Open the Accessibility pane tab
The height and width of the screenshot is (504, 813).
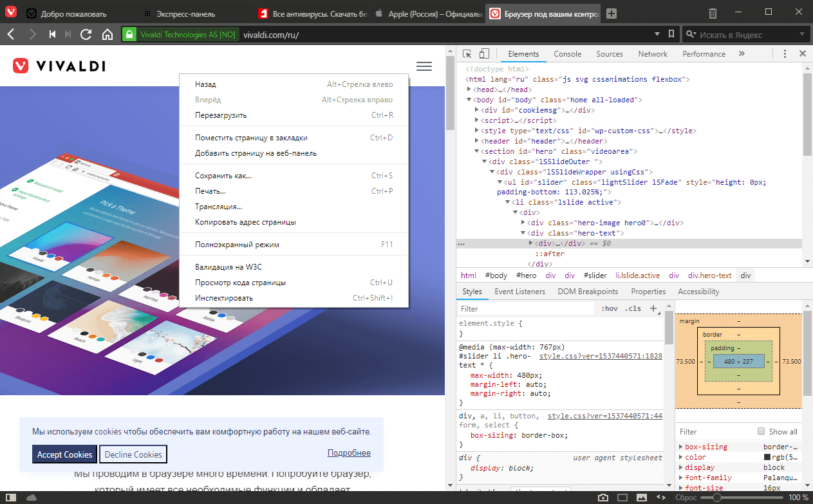698,292
